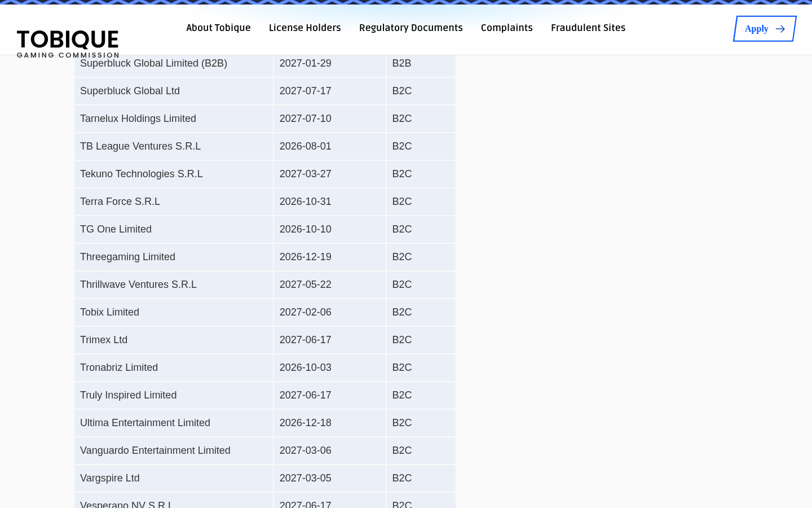The image size is (812, 508).
Task: Select Tarnelux Holdings Limited cell
Action: tap(174, 119)
